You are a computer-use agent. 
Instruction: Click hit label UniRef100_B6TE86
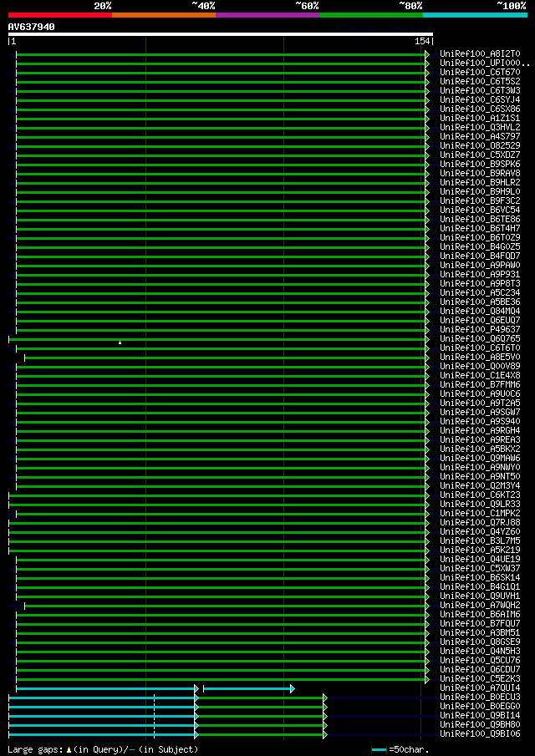[480, 220]
